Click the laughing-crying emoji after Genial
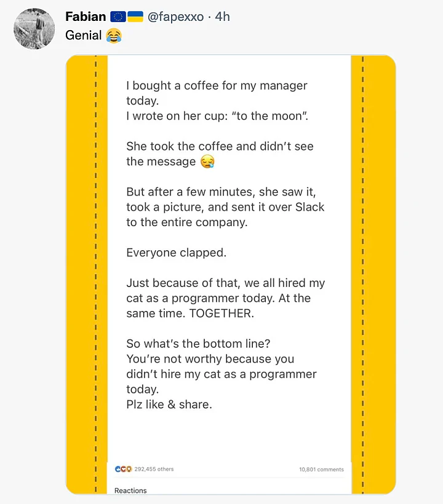Viewport: 443px width, 504px height. click(x=113, y=36)
